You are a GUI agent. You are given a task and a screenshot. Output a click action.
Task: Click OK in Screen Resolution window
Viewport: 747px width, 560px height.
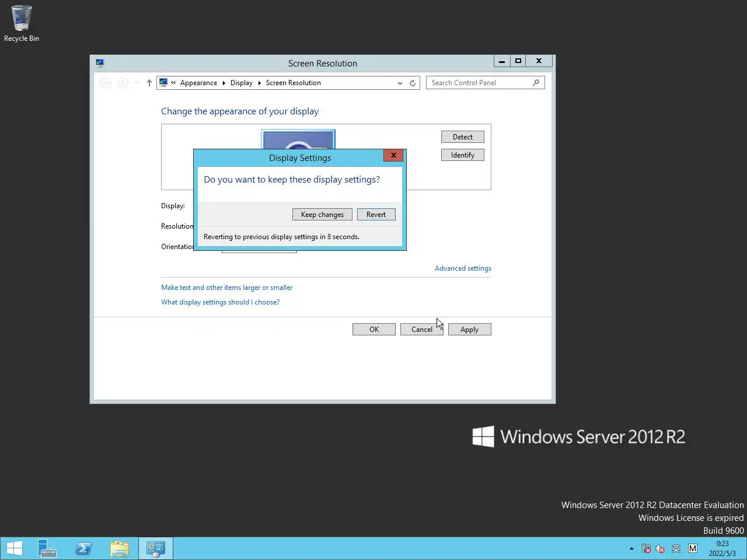(x=374, y=330)
